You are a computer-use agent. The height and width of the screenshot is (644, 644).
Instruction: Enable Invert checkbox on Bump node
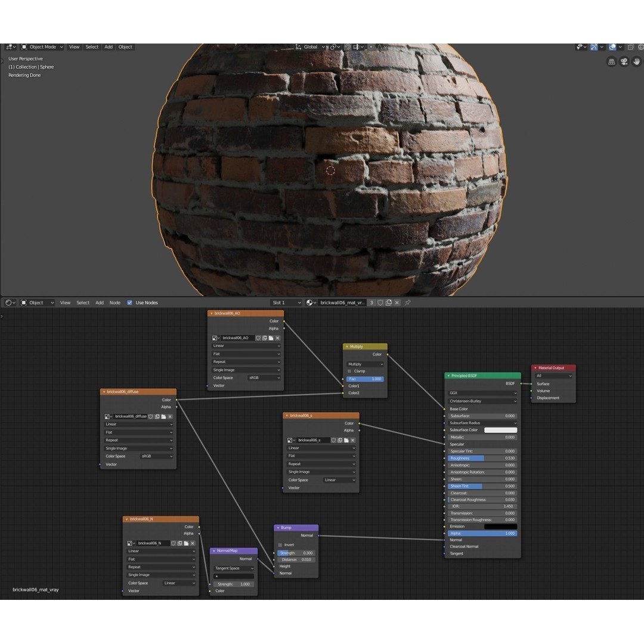click(280, 545)
